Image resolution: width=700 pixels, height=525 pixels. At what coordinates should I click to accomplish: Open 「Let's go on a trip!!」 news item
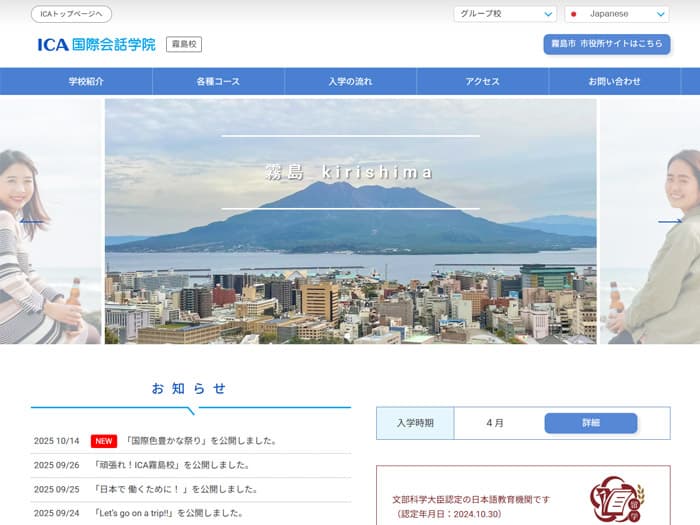pos(167,513)
